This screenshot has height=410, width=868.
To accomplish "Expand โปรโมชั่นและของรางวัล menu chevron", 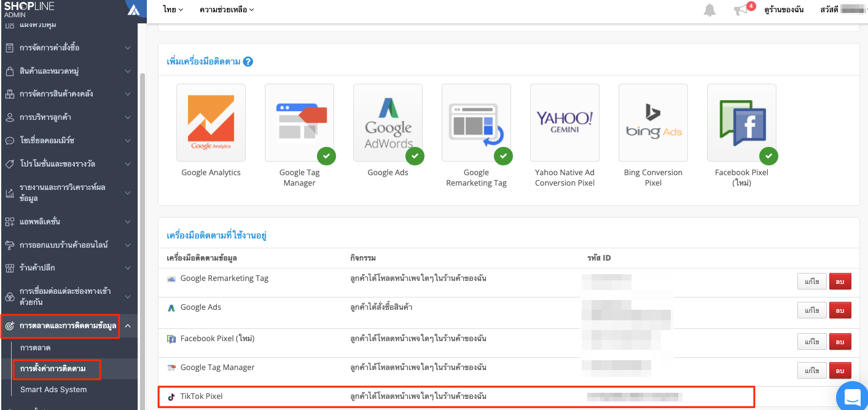I will (128, 164).
